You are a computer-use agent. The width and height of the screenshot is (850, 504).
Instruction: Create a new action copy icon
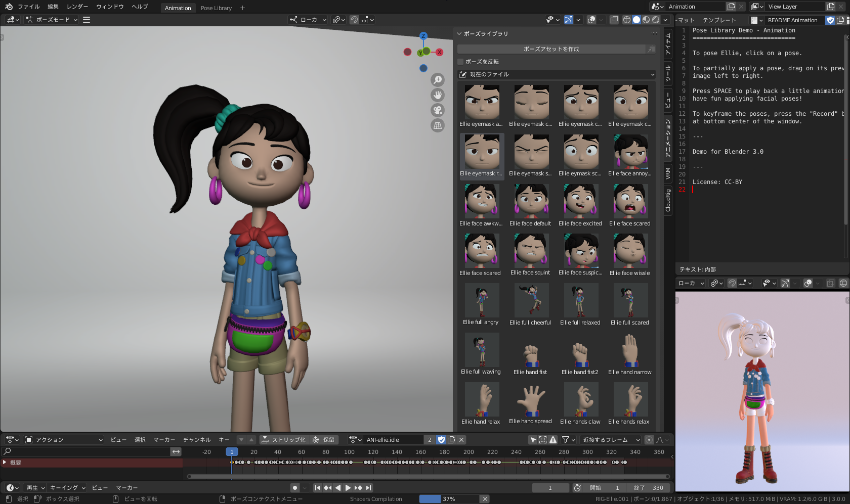pyautogui.click(x=451, y=440)
